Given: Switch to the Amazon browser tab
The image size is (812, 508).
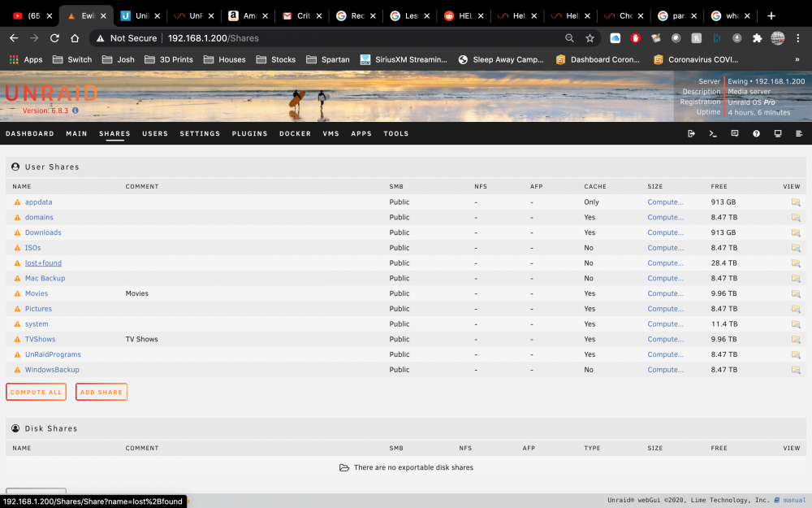Looking at the screenshot, I should tap(248, 16).
